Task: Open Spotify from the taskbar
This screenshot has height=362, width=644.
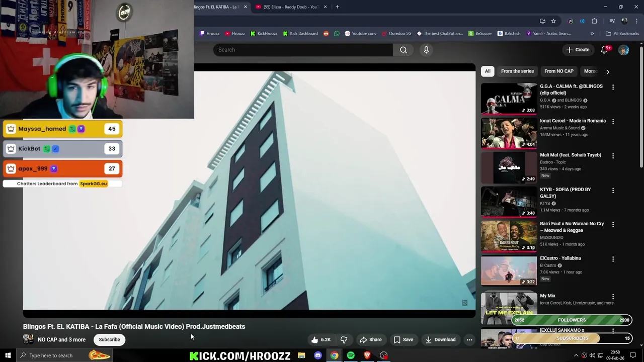Action: [351, 355]
